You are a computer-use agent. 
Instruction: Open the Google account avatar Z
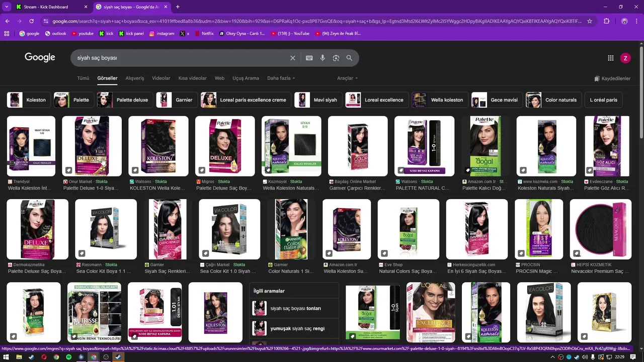625,58
